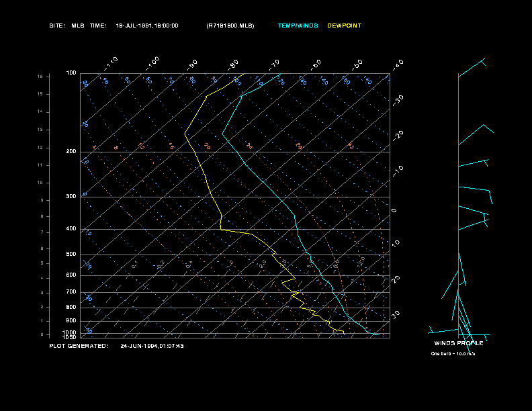The image size is (532, 411).
Task: Click the 300 pressure level label
Action: 71,196
